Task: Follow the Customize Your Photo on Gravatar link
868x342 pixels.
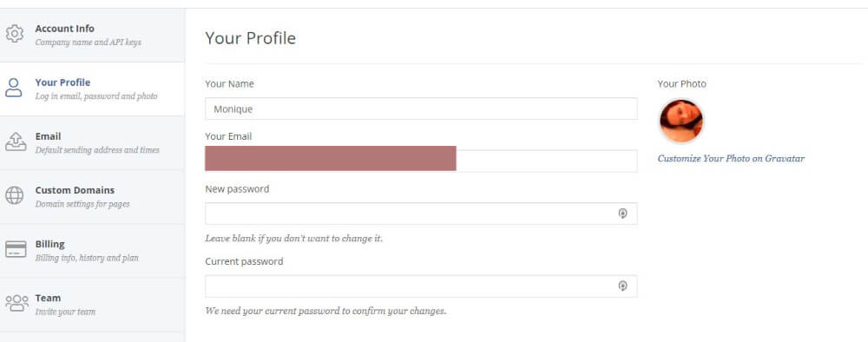Action: tap(731, 158)
